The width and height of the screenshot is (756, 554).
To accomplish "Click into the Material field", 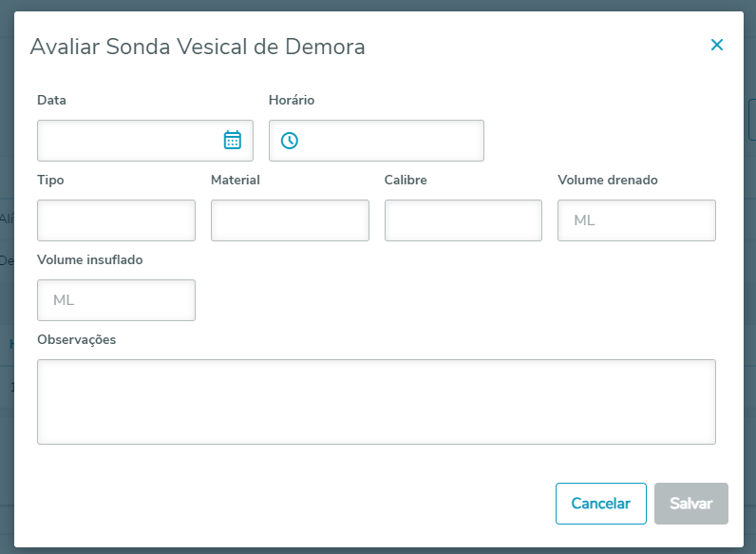I will pyautogui.click(x=290, y=220).
